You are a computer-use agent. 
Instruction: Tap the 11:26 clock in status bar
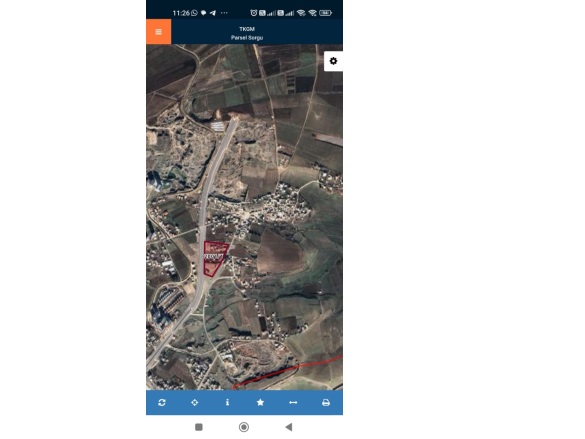pos(181,13)
